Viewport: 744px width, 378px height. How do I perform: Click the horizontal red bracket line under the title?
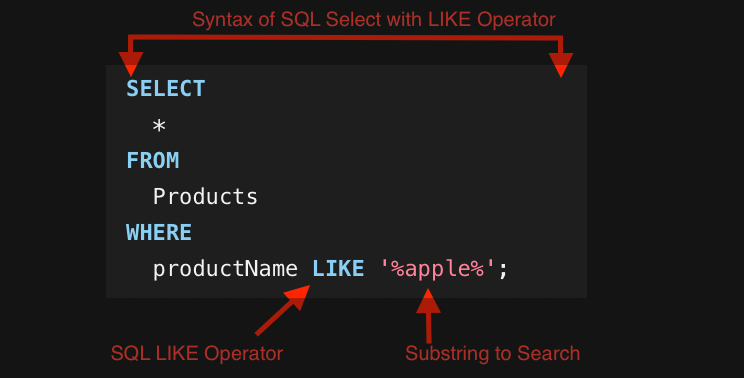point(345,37)
